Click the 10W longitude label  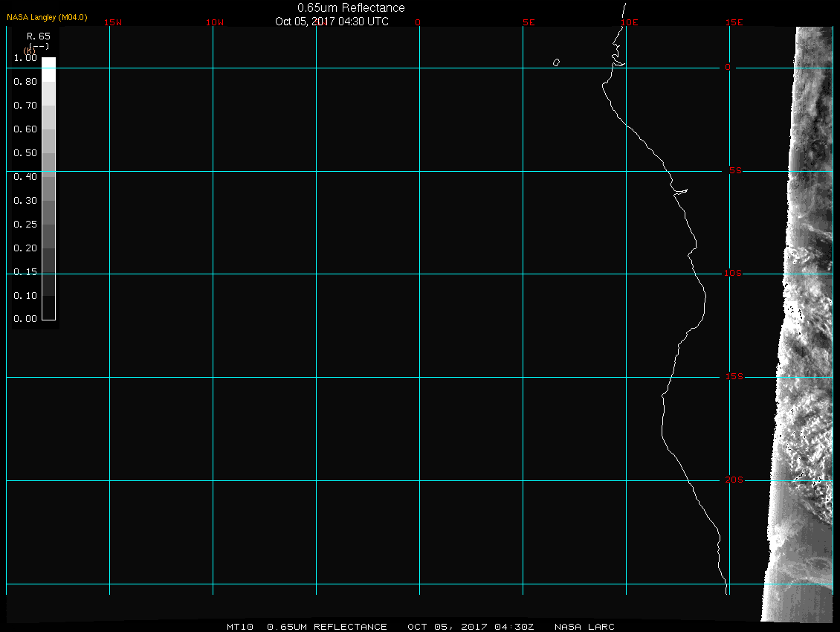(x=215, y=22)
